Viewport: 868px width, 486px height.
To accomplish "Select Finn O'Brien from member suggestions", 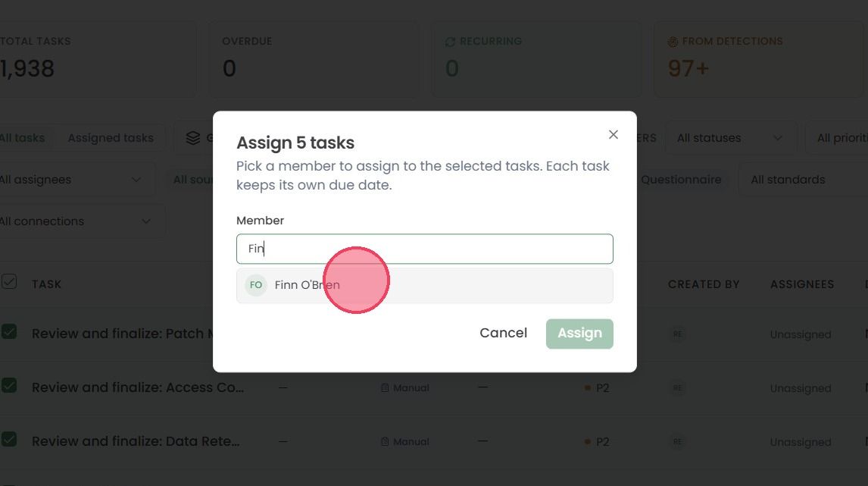I will pyautogui.click(x=425, y=285).
